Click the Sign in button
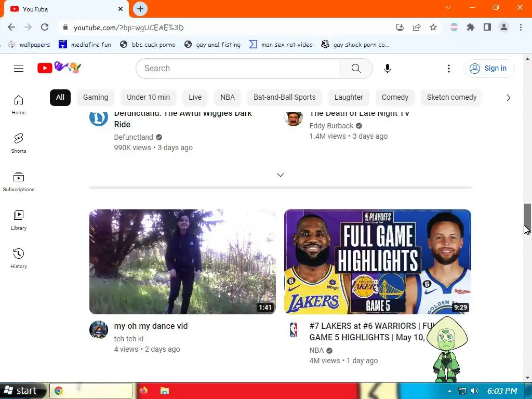Viewport: 532px width, 399px height. [488, 69]
